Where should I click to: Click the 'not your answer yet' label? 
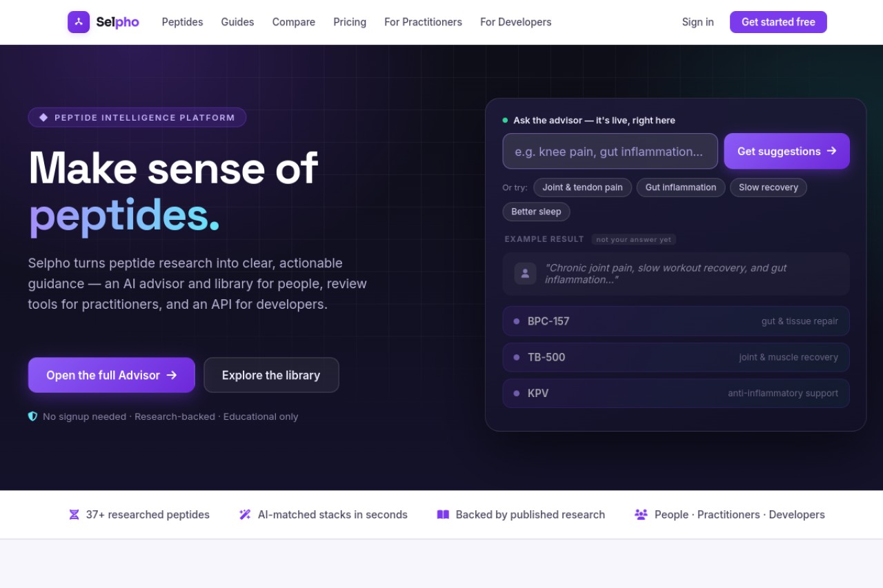tap(633, 239)
